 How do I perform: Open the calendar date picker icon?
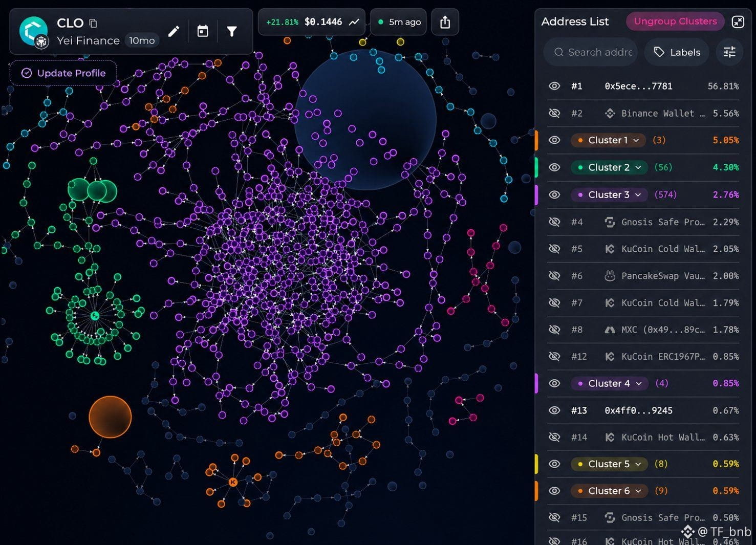click(x=203, y=32)
